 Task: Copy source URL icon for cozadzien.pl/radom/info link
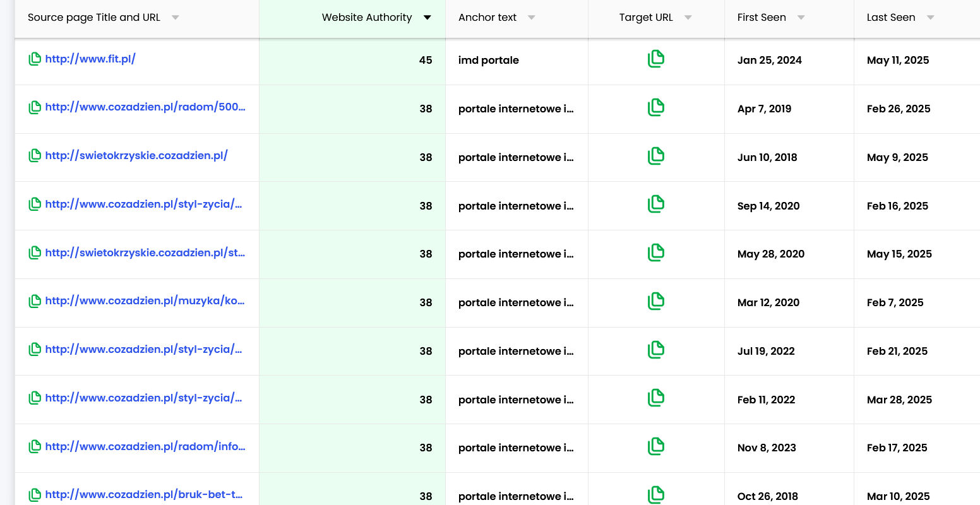click(35, 447)
